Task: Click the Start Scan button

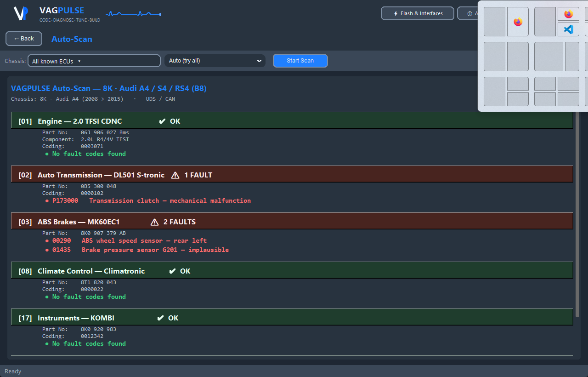Action: click(300, 61)
